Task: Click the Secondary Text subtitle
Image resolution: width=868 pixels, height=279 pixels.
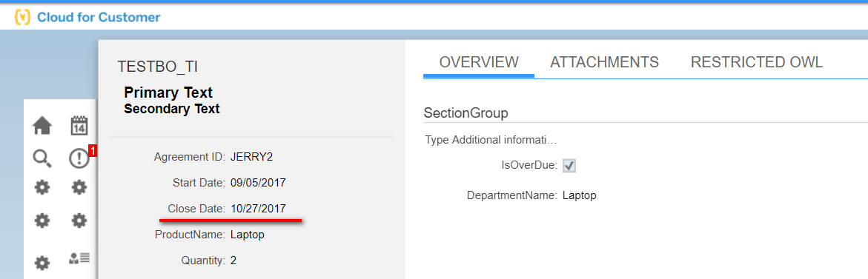Action: tap(172, 109)
